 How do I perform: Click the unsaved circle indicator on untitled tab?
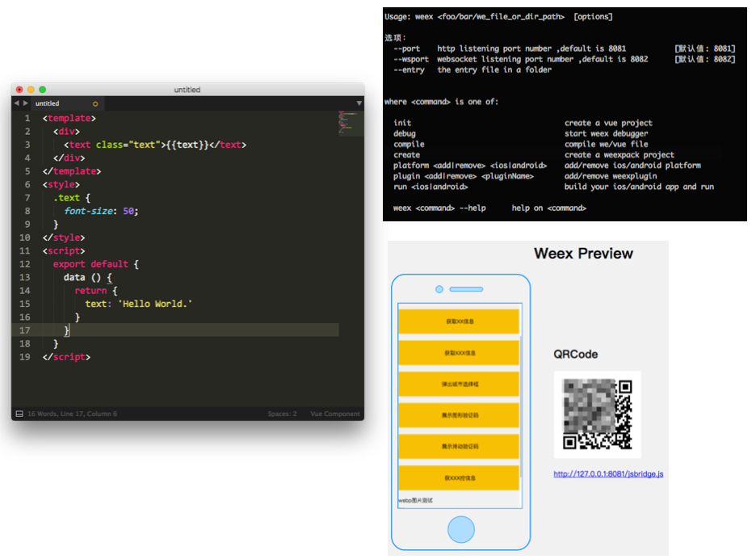95,103
